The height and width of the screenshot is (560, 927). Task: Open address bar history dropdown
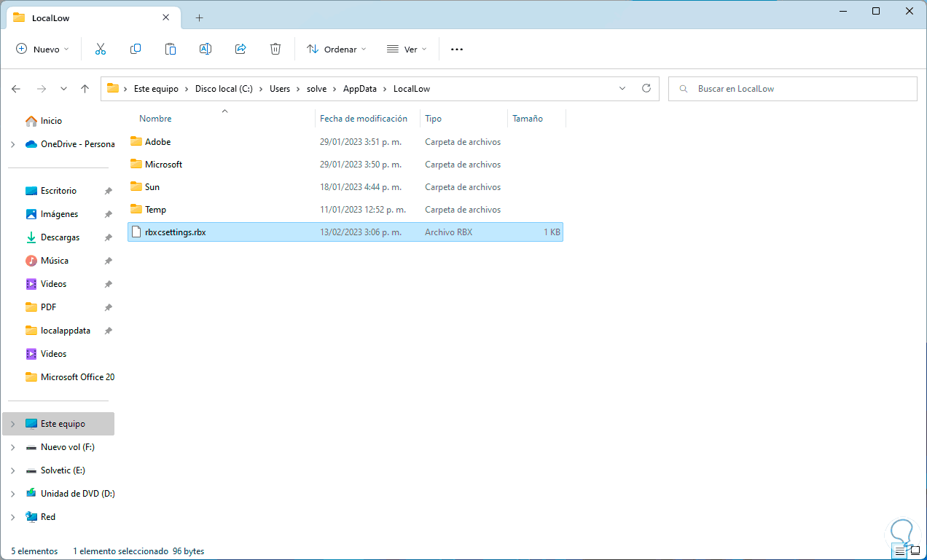[622, 88]
